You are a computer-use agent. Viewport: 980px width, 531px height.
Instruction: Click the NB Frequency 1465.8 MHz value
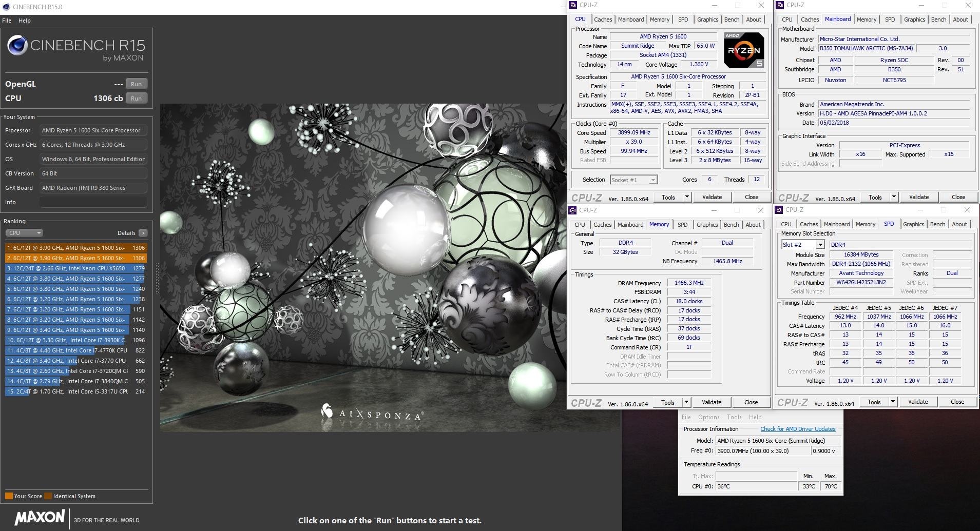[727, 261]
